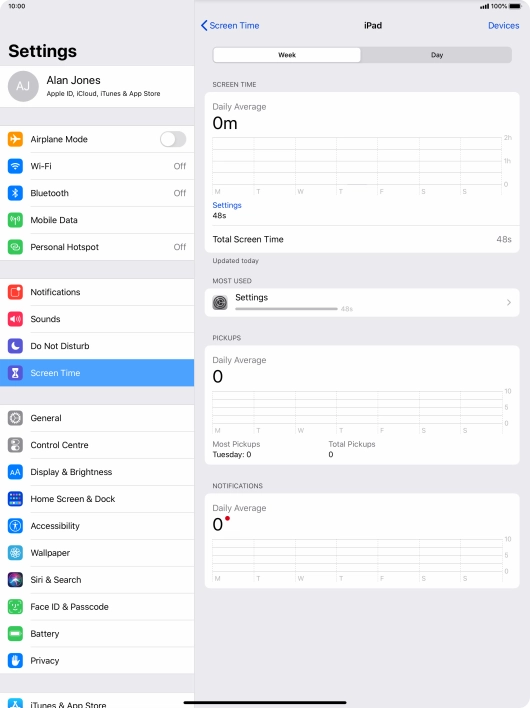Screen dimensions: 530x708
Task: Select the Control Centre icon
Action: click(15, 445)
